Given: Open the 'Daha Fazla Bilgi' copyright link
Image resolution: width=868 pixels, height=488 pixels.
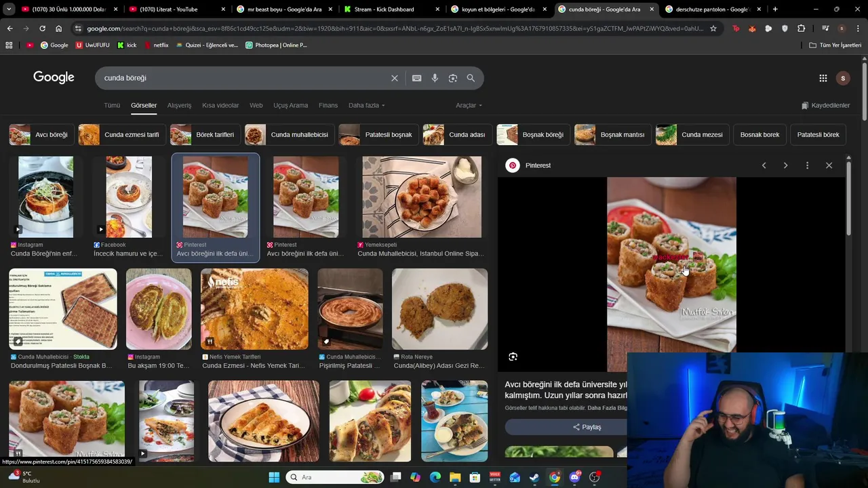Looking at the screenshot, I should 607,408.
